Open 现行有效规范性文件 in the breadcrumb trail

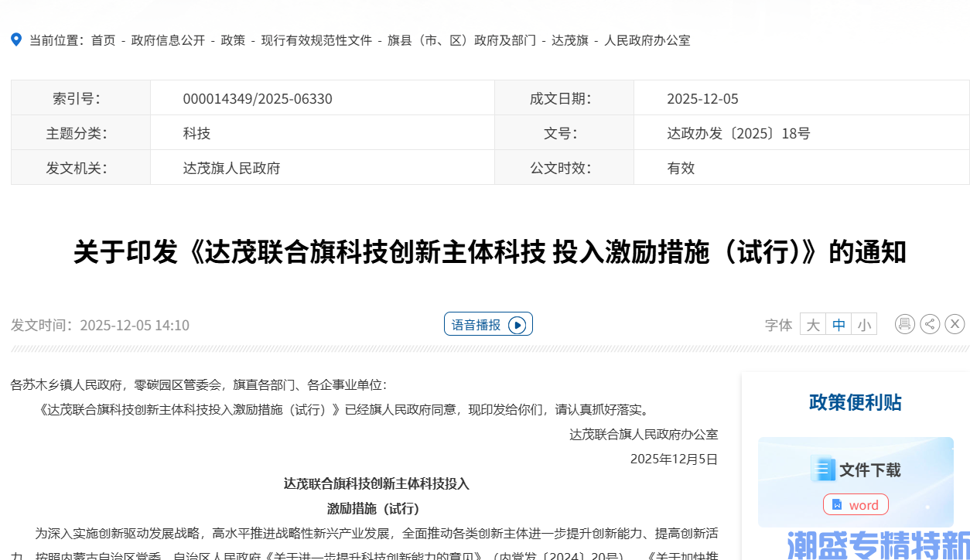point(315,40)
